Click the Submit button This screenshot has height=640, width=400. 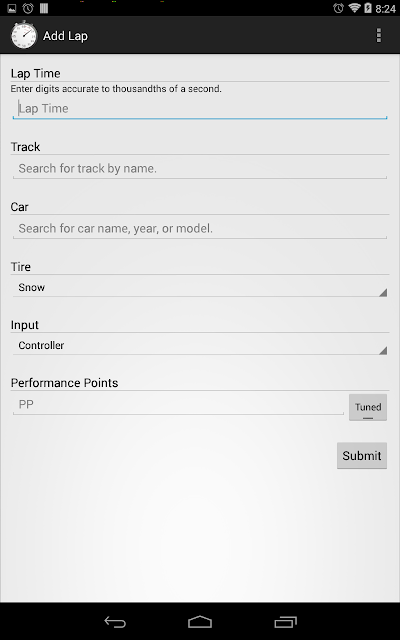362,456
